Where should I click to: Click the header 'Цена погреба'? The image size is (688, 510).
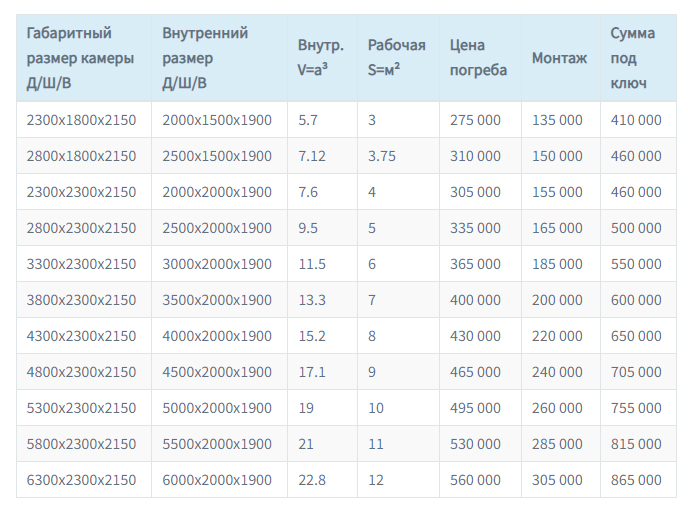click(x=480, y=58)
